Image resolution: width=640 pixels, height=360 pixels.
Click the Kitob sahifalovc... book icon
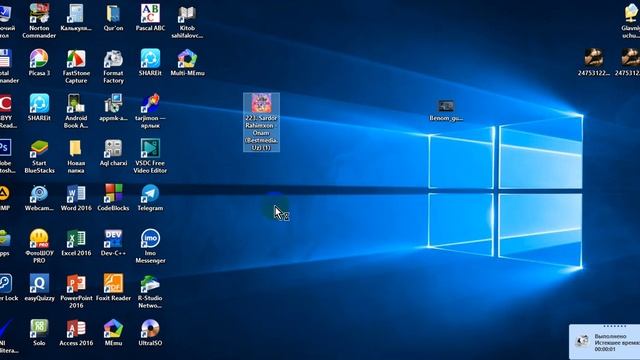coord(187,20)
